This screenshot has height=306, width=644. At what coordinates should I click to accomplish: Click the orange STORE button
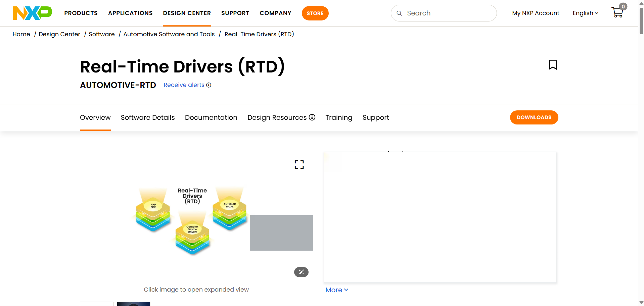click(x=315, y=13)
